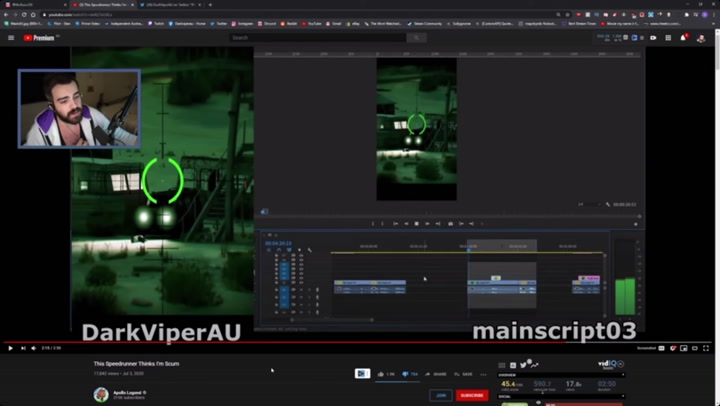Image resolution: width=720 pixels, height=406 pixels.
Task: Open the YouTube apps grid icon
Action: 668,38
